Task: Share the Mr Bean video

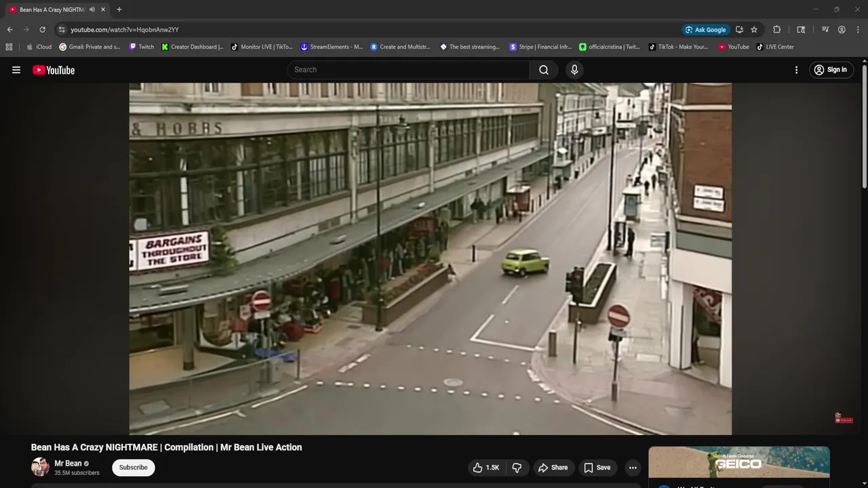Action: (553, 468)
